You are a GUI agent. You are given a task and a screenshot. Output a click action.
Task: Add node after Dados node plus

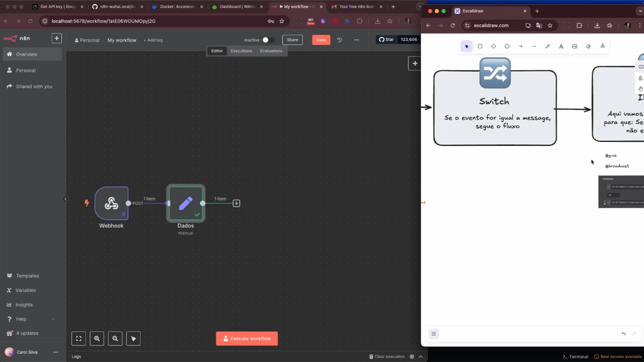(236, 203)
